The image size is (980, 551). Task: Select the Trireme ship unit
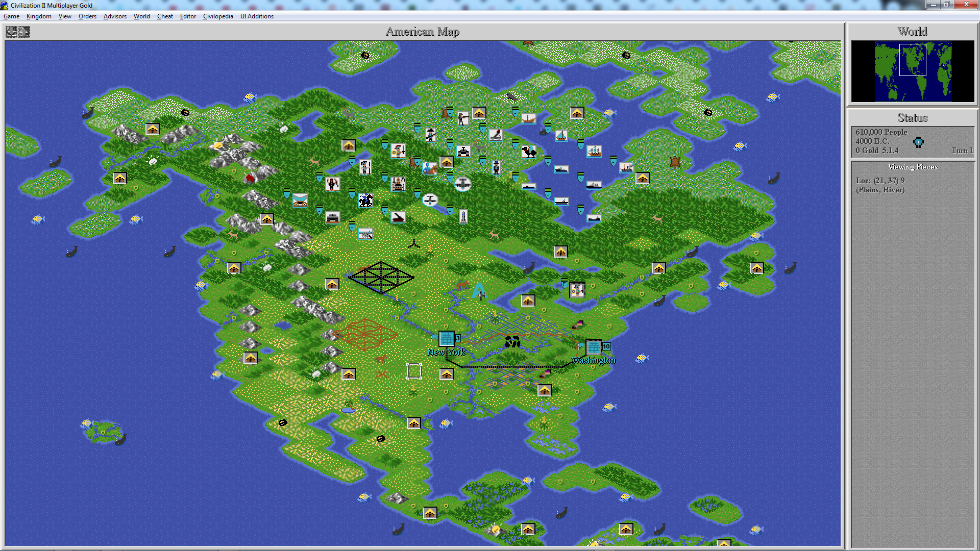click(x=529, y=118)
